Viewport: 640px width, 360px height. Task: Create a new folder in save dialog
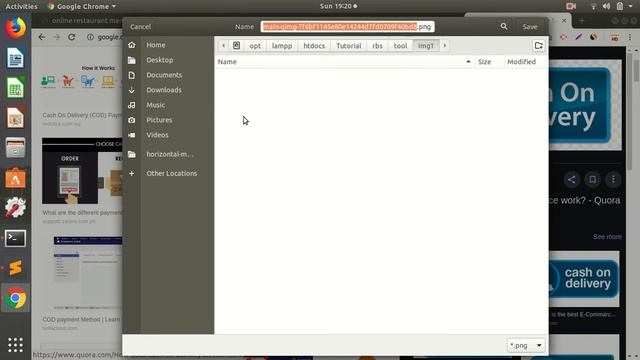[x=539, y=45]
